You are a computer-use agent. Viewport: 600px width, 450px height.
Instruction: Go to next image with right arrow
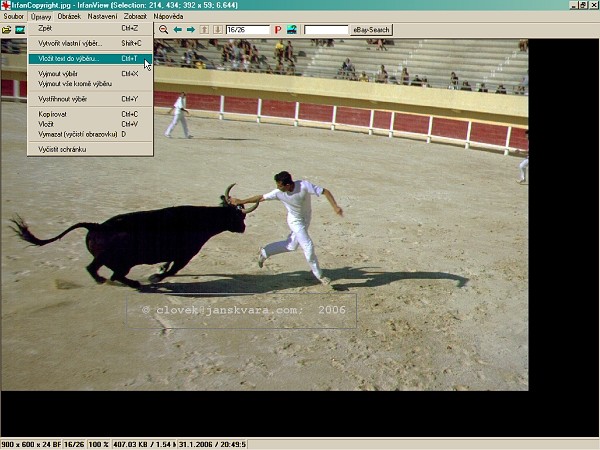[190, 30]
